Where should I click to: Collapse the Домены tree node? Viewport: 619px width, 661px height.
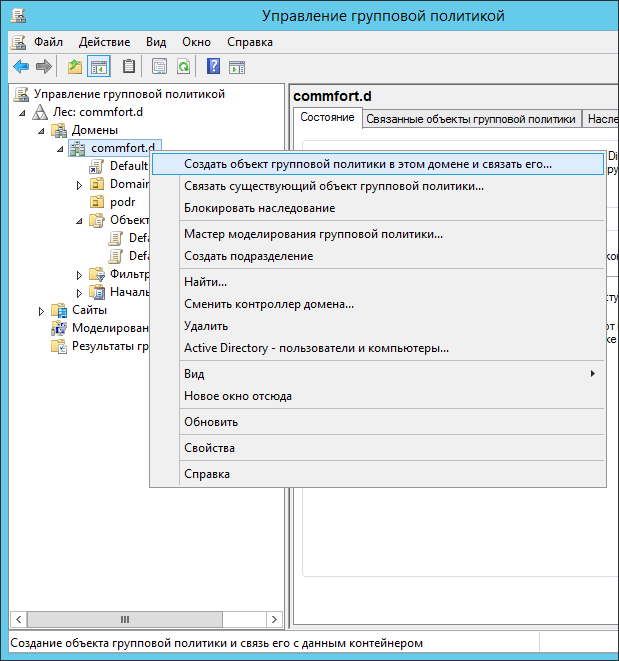click(41, 131)
